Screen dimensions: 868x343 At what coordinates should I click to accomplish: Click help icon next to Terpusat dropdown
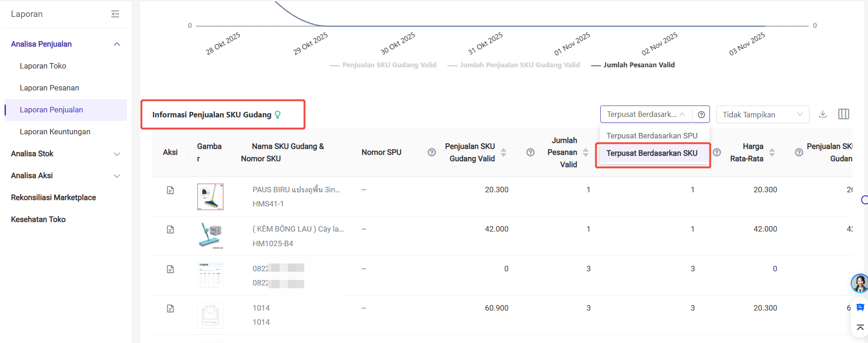tap(701, 115)
